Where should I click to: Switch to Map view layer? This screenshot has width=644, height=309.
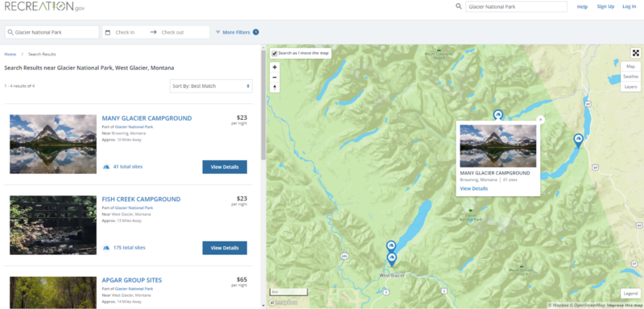pos(630,66)
